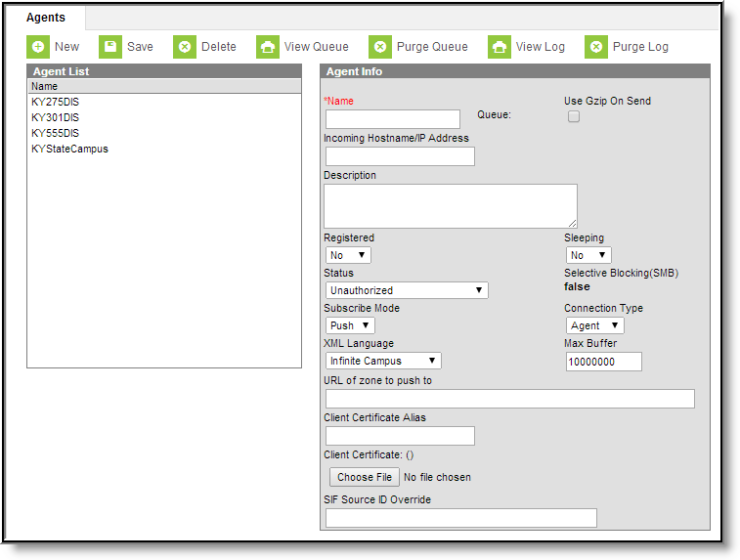The height and width of the screenshot is (560, 740).
Task: Click the View Queue label
Action: pos(316,47)
